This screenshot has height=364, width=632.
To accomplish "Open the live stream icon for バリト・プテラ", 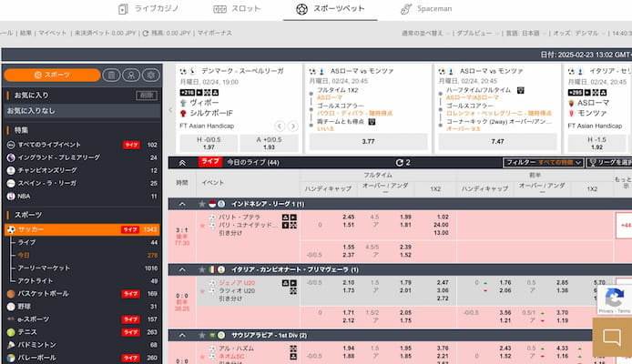I will pyautogui.click(x=293, y=217).
